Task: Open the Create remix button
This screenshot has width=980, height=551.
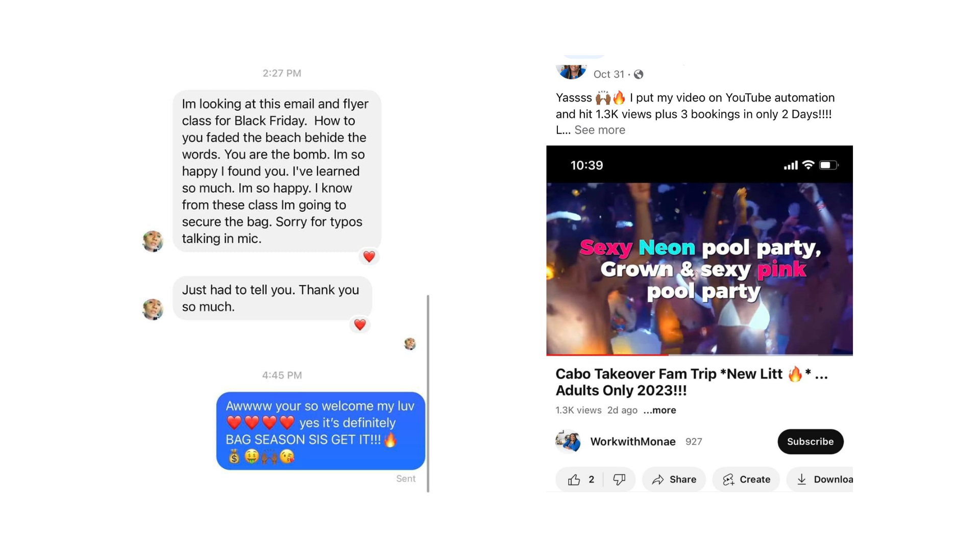Action: coord(746,480)
